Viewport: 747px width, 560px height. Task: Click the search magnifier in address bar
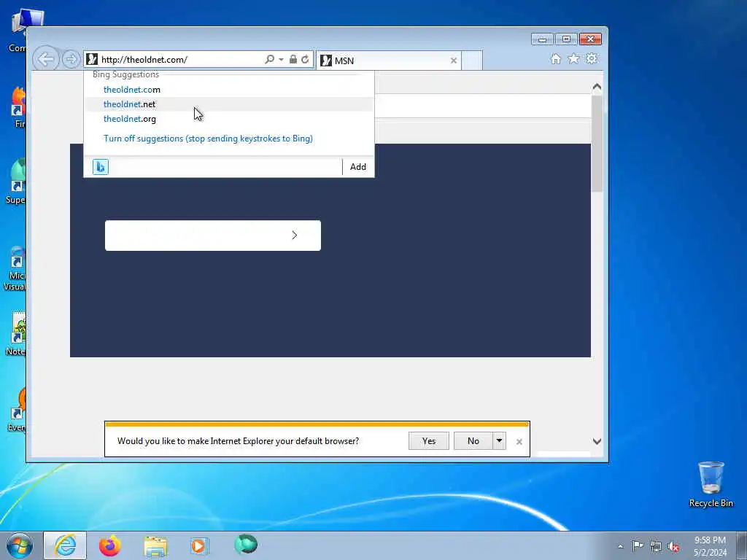coord(269,59)
